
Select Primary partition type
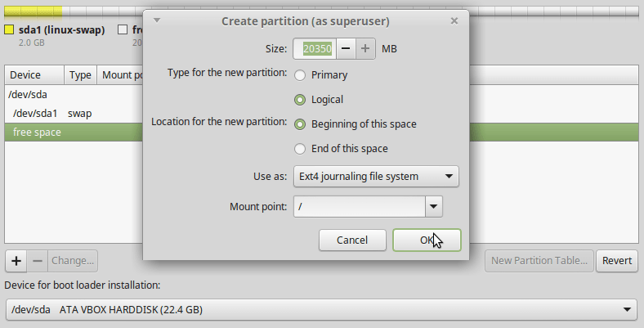click(300, 75)
